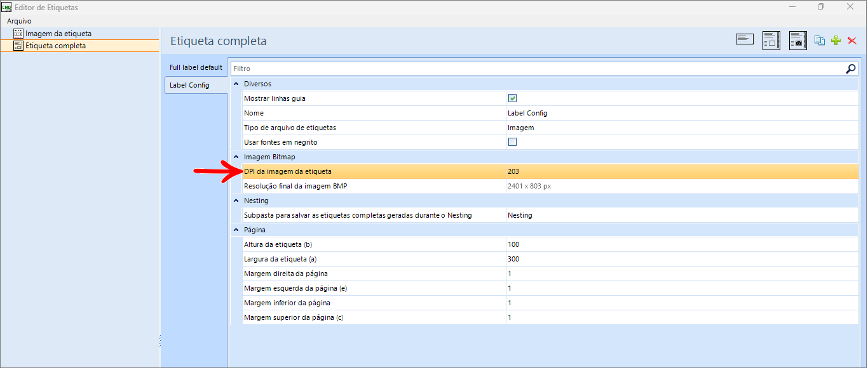
Task: Collapse the Imagem Bitmap section
Action: pos(236,157)
